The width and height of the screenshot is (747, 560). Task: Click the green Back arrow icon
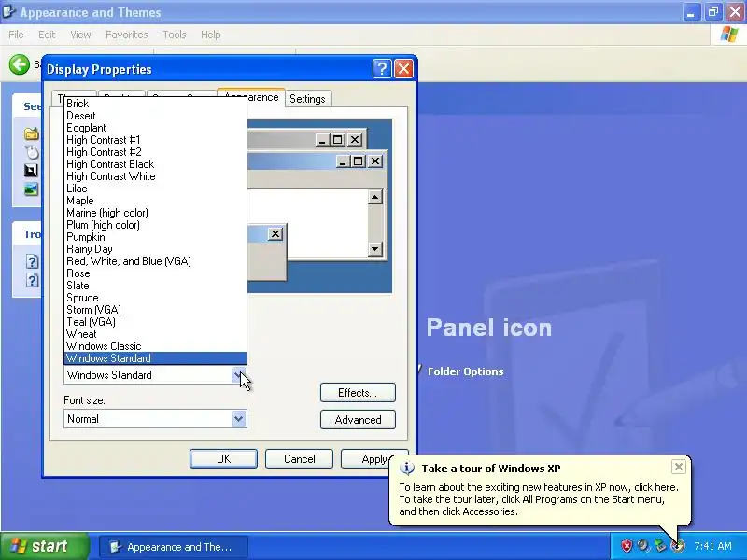pos(19,64)
